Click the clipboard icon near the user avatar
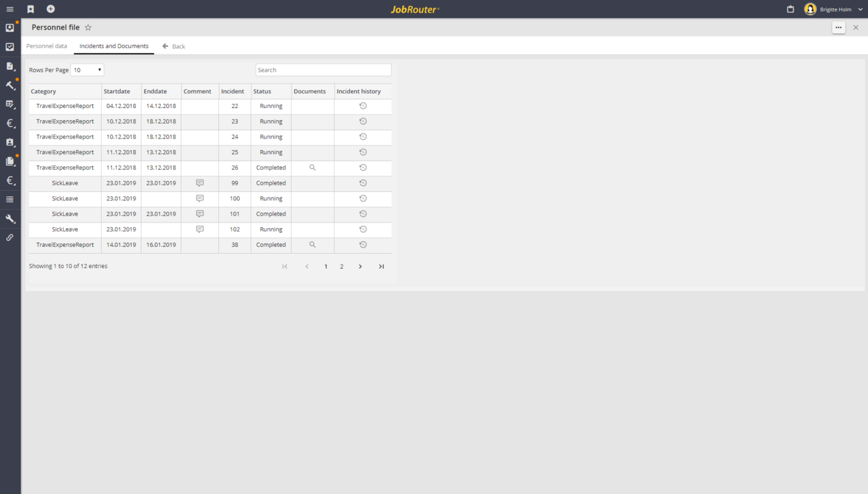 pos(789,9)
